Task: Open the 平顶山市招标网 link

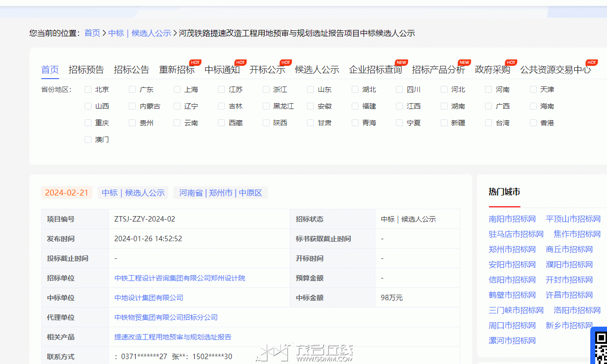Action: 574,219
